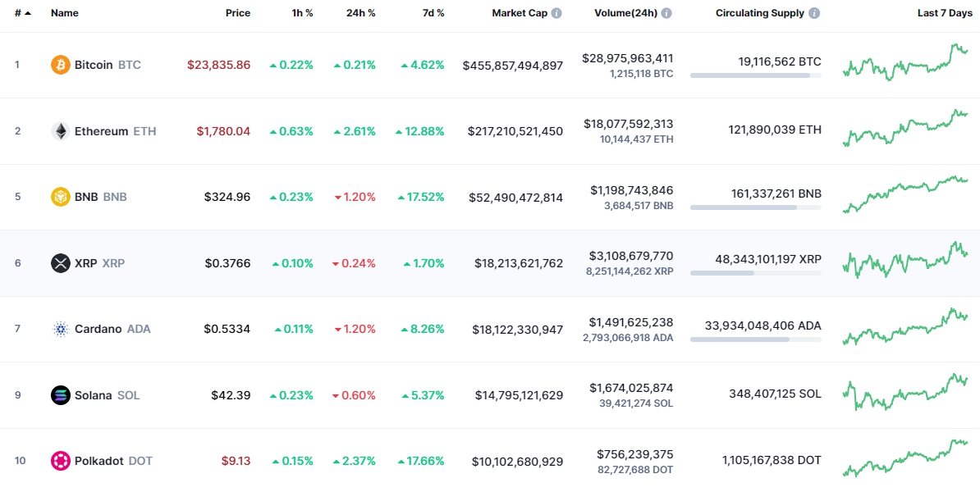This screenshot has width=980, height=492.
Task: Click Bitcoin volume $28,975,963,411
Action: point(628,58)
